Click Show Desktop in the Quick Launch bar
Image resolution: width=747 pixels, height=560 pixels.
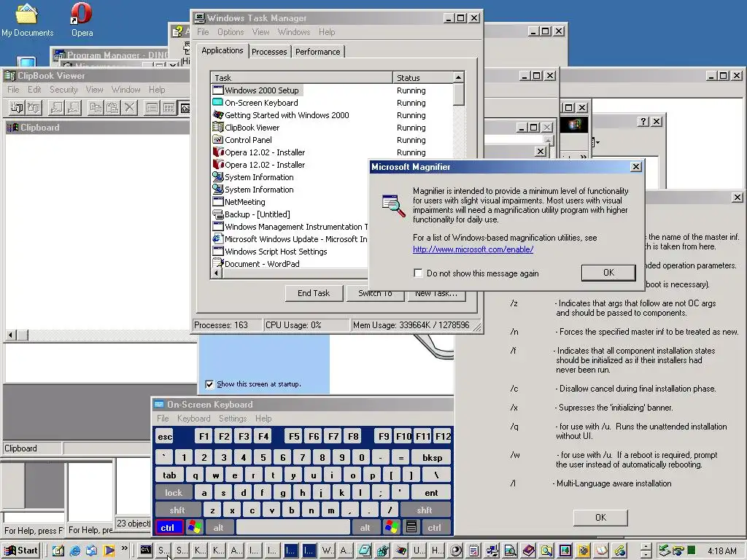click(x=58, y=551)
